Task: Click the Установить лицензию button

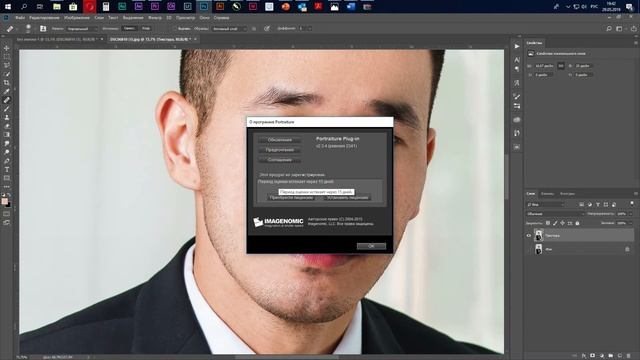Action: coord(347,198)
